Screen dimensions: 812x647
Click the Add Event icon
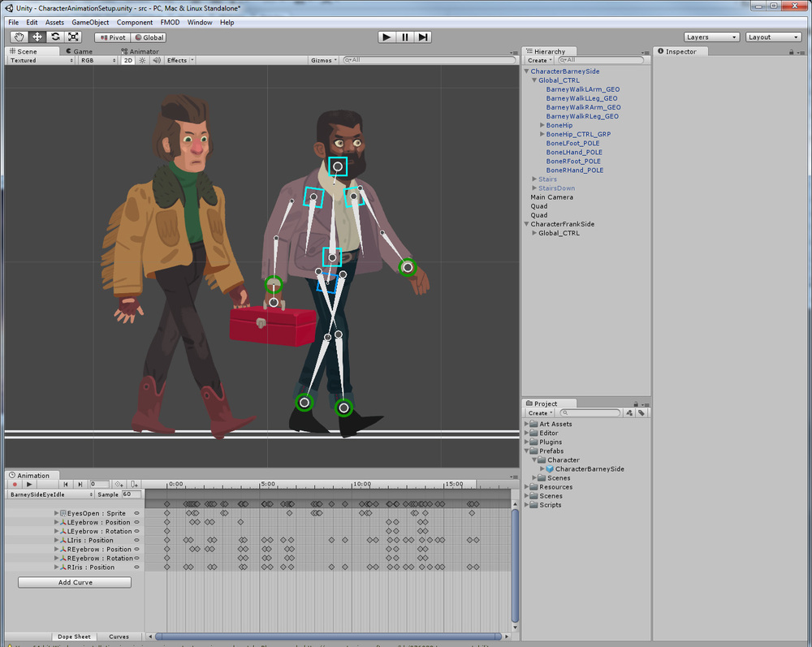click(134, 485)
